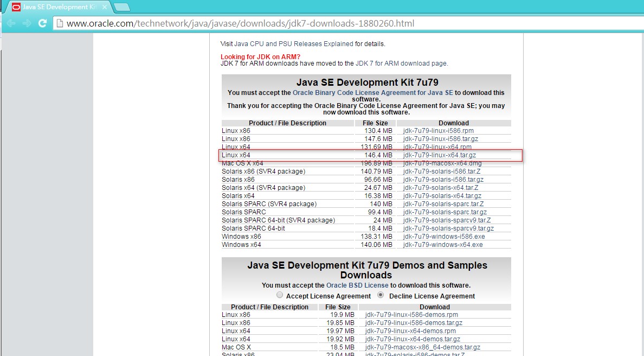Open the Java CPU and PSU Releases Explained link
This screenshot has height=356, width=644.
(x=294, y=43)
